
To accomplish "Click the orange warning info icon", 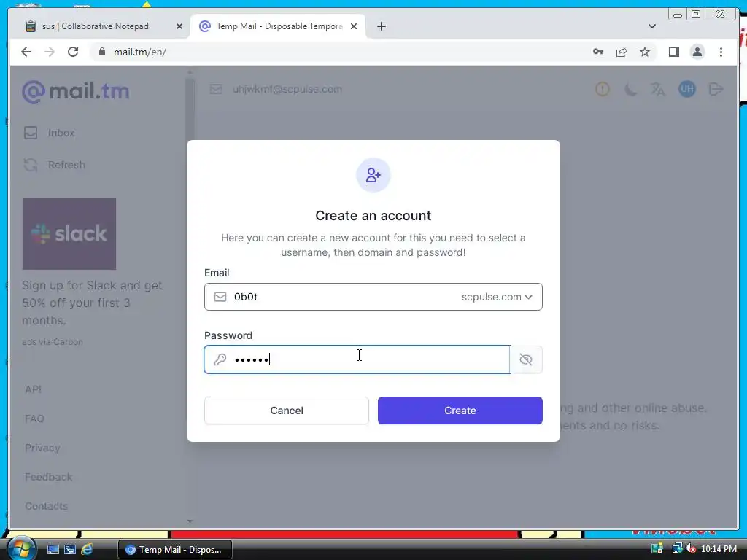I will [x=602, y=89].
